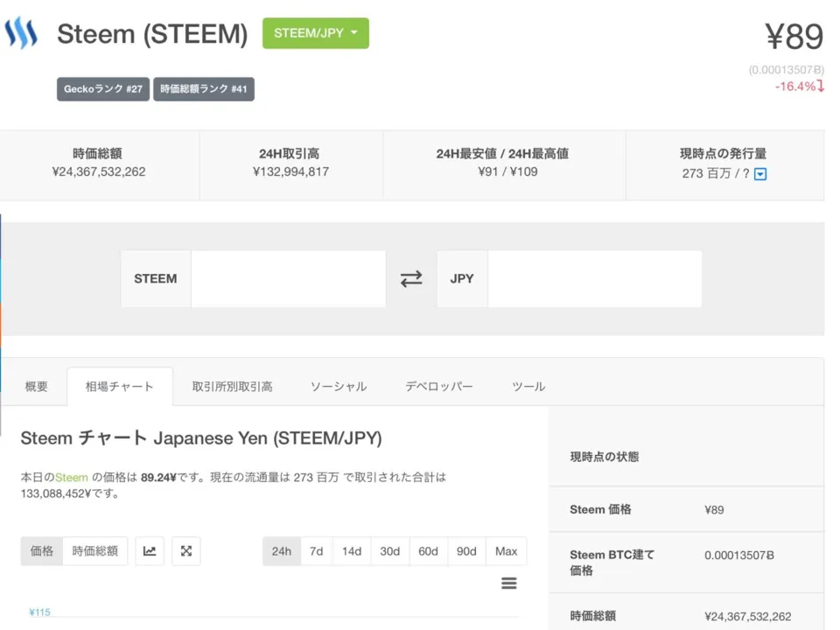Image resolution: width=840 pixels, height=630 pixels.
Task: Select the 14d chart range
Action: click(x=352, y=551)
